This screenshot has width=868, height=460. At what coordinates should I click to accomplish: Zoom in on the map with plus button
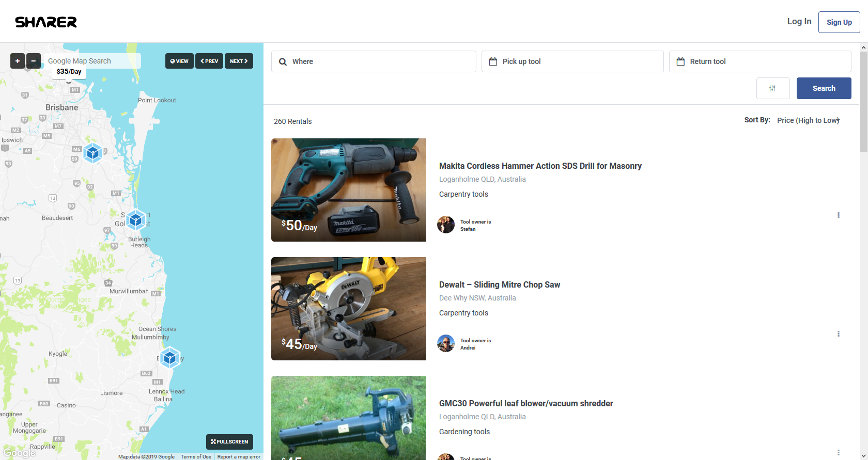[x=18, y=61]
